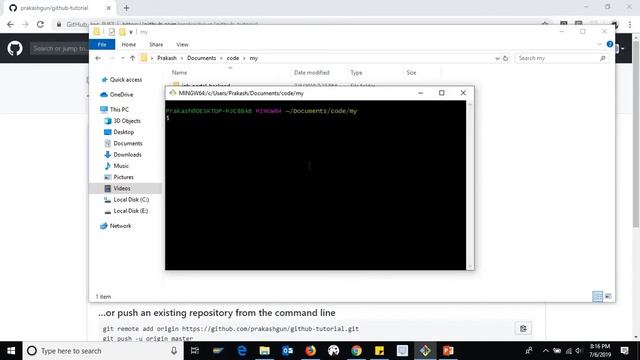640x360 pixels.
Task: Open File Explorer from the taskbar
Action: (264, 351)
